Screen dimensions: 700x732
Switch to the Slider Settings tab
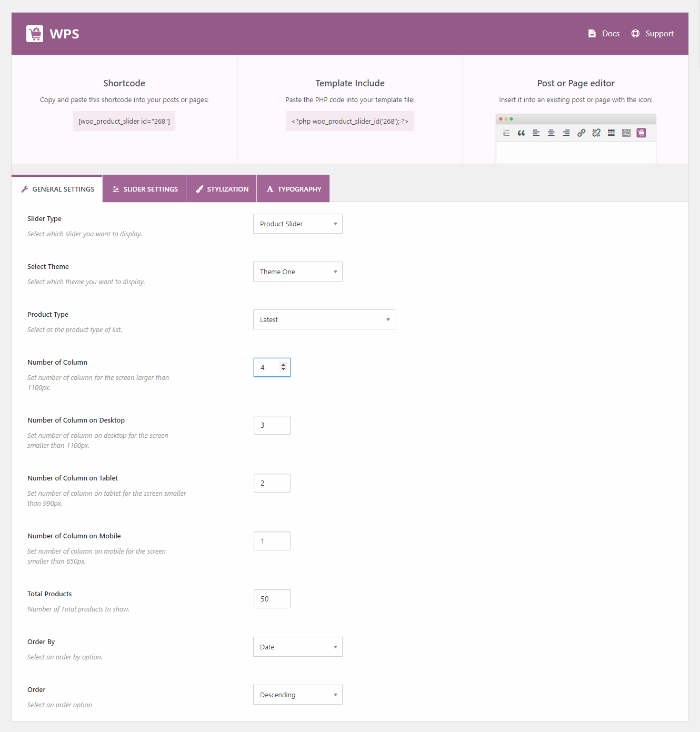tap(145, 189)
